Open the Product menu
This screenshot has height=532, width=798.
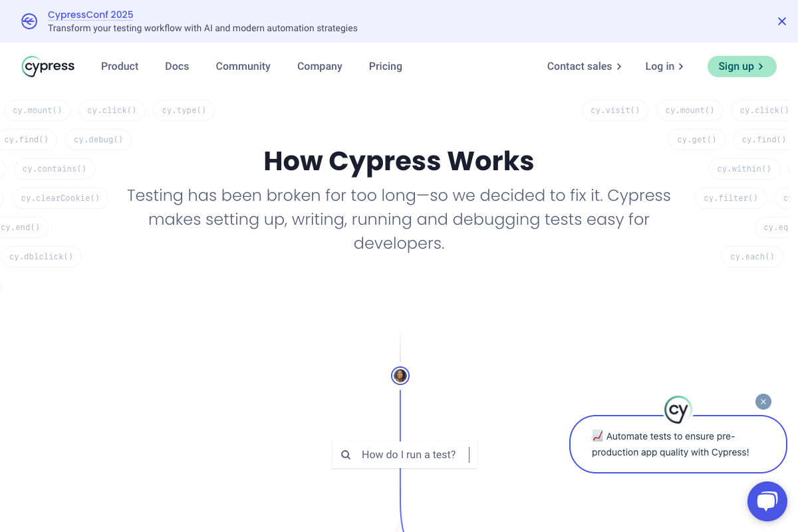tap(120, 66)
